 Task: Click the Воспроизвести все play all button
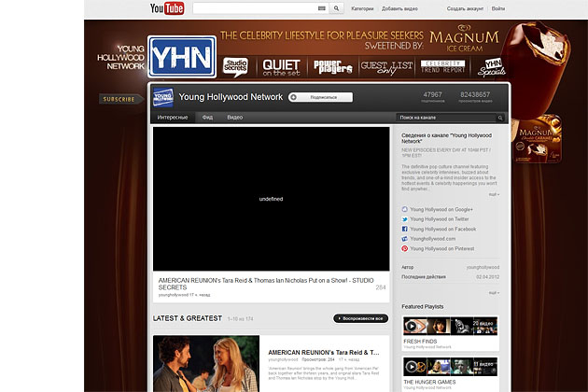pyautogui.click(x=359, y=318)
